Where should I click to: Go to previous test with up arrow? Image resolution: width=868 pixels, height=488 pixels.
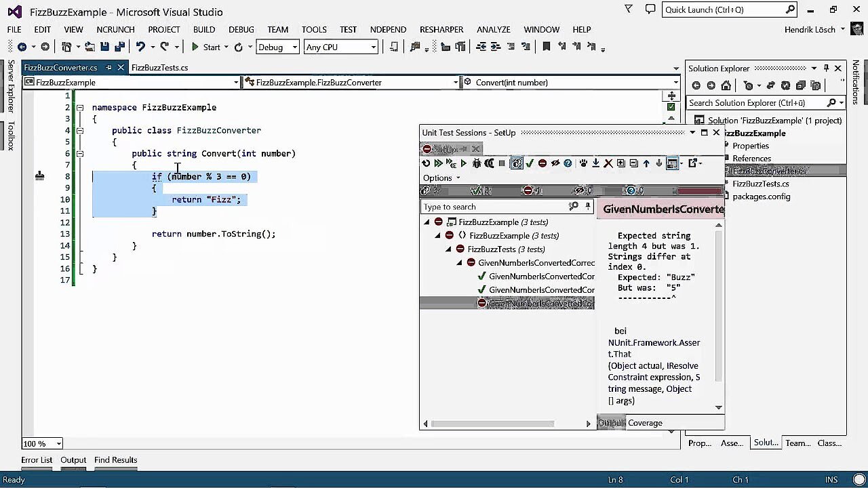coord(646,163)
